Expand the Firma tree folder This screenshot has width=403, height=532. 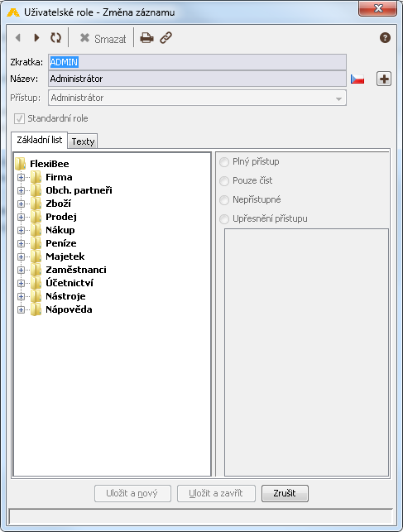(x=21, y=177)
